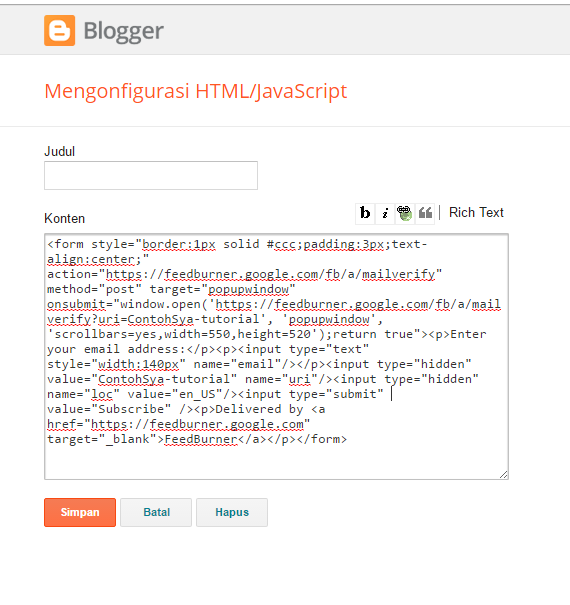The height and width of the screenshot is (605, 570).
Task: Cancel editing with the Batal button
Action: [156, 512]
